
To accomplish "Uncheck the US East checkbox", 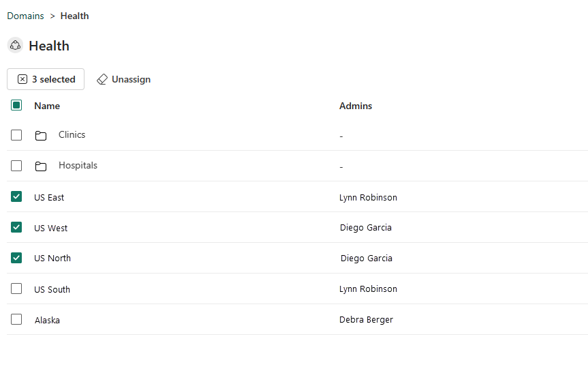I will tap(16, 197).
